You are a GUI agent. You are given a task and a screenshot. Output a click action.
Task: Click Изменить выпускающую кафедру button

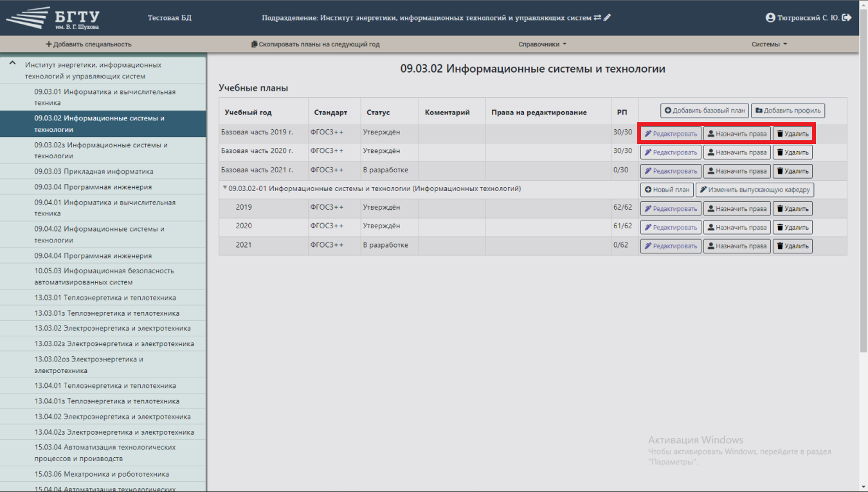point(755,190)
